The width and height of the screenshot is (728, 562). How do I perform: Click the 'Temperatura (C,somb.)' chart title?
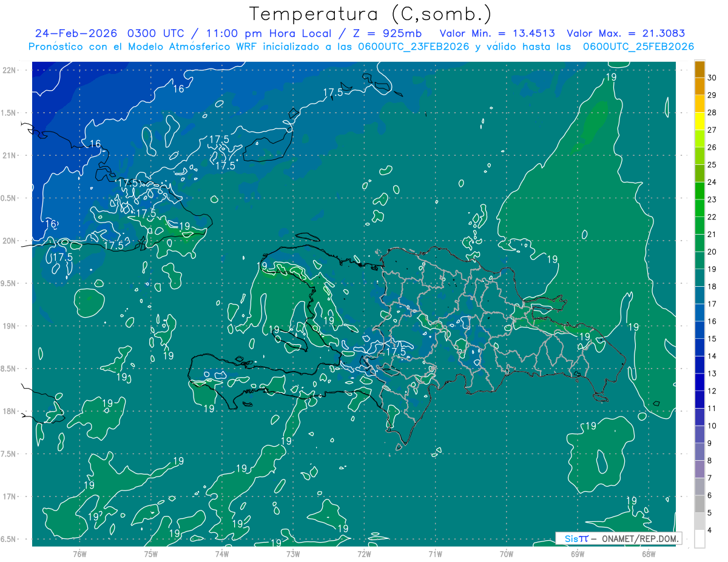tap(370, 14)
